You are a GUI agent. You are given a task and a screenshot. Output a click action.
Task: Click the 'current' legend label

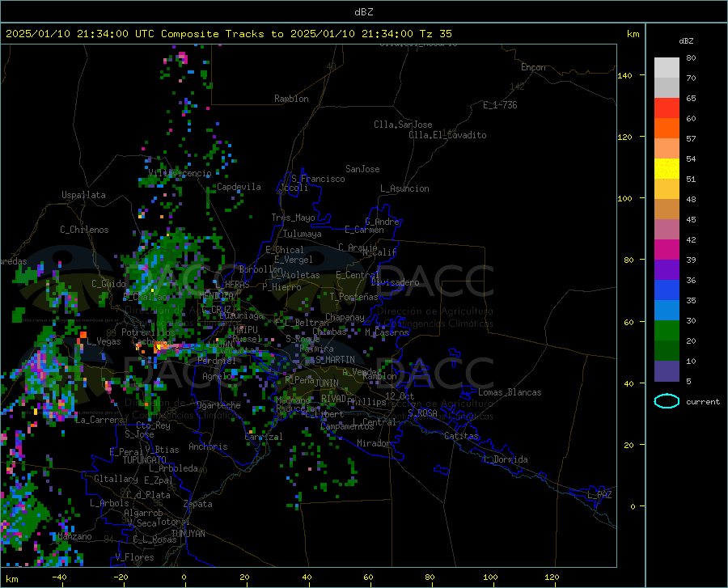[x=703, y=401]
